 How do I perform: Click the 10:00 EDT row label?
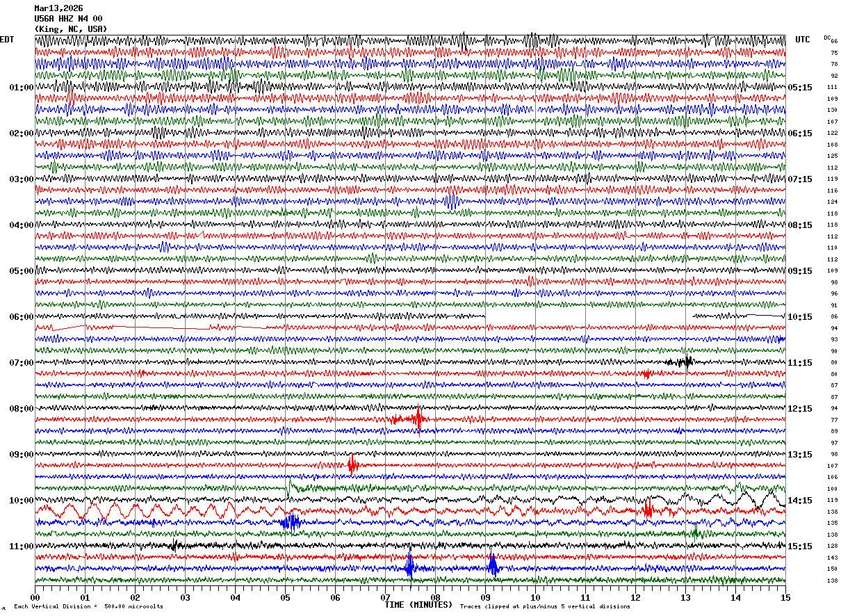coord(22,501)
